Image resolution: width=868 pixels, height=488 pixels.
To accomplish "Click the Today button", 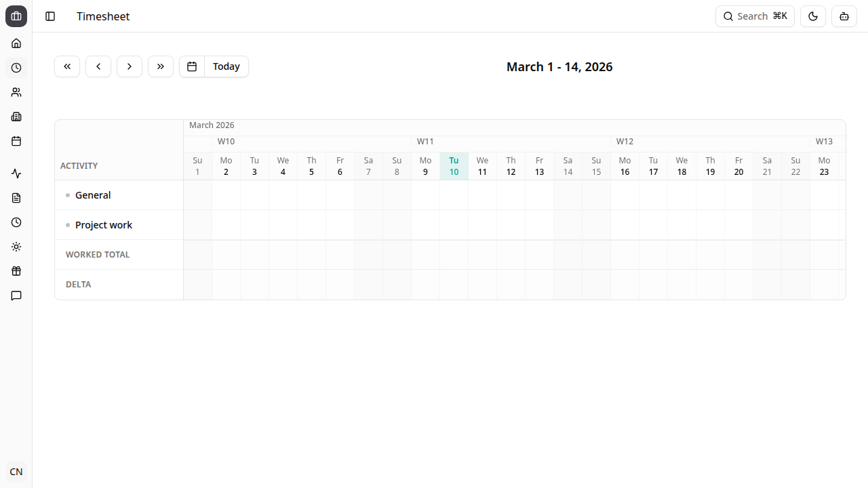I will 226,66.
